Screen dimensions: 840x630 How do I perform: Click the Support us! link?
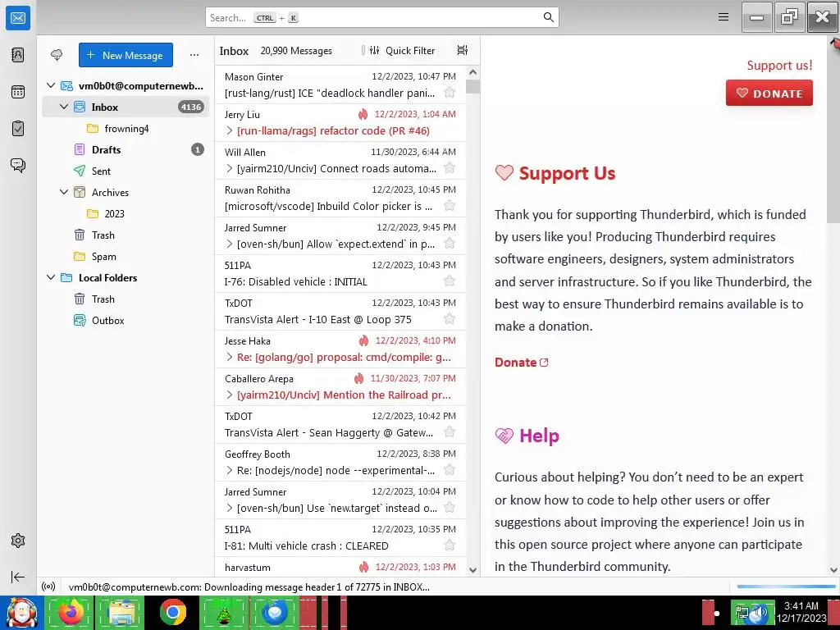779,66
